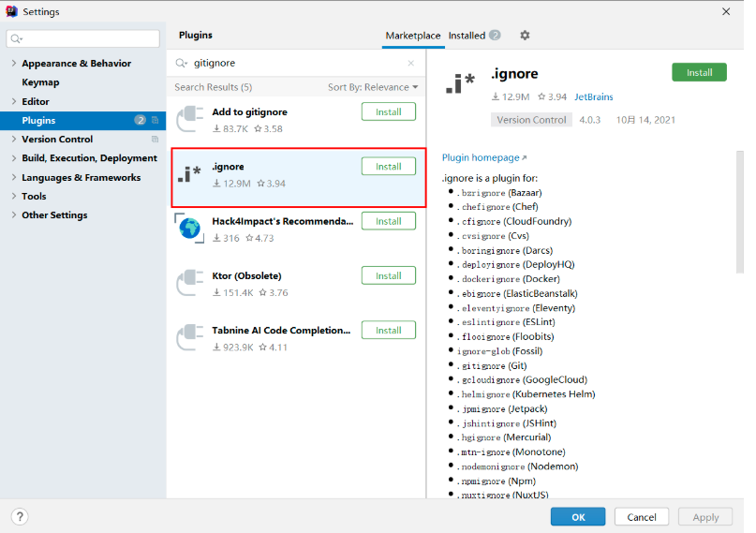
Task: Click the Plugins badge showing 2 in sidebar
Action: (140, 120)
